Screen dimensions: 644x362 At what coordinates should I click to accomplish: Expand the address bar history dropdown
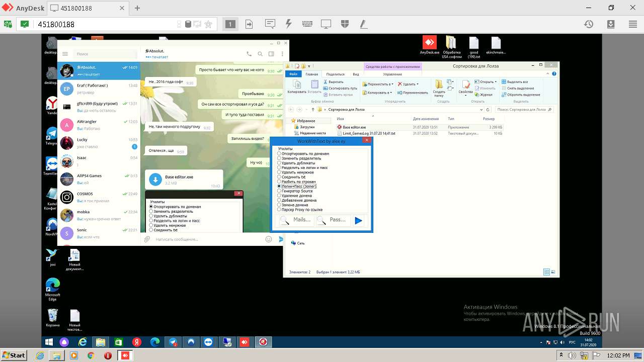click(x=481, y=109)
